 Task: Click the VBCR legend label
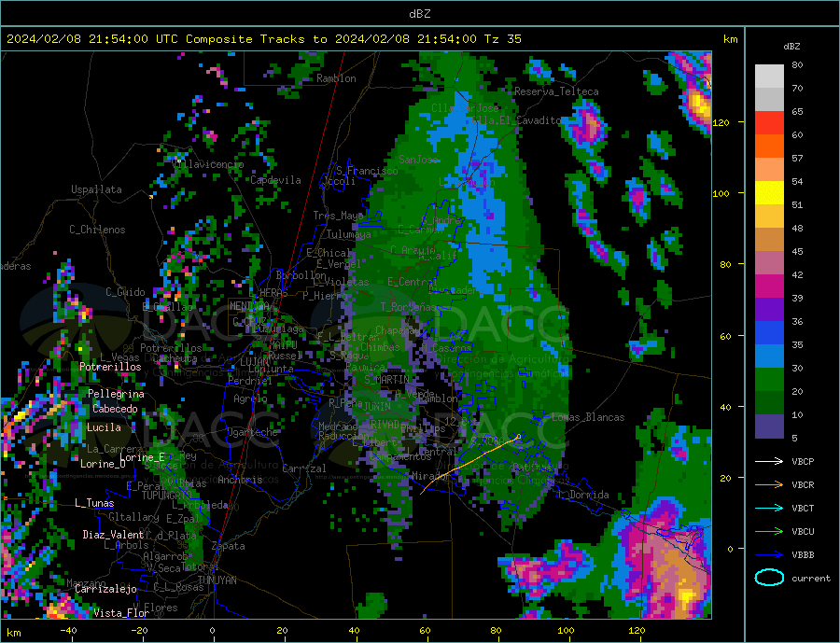tap(803, 485)
